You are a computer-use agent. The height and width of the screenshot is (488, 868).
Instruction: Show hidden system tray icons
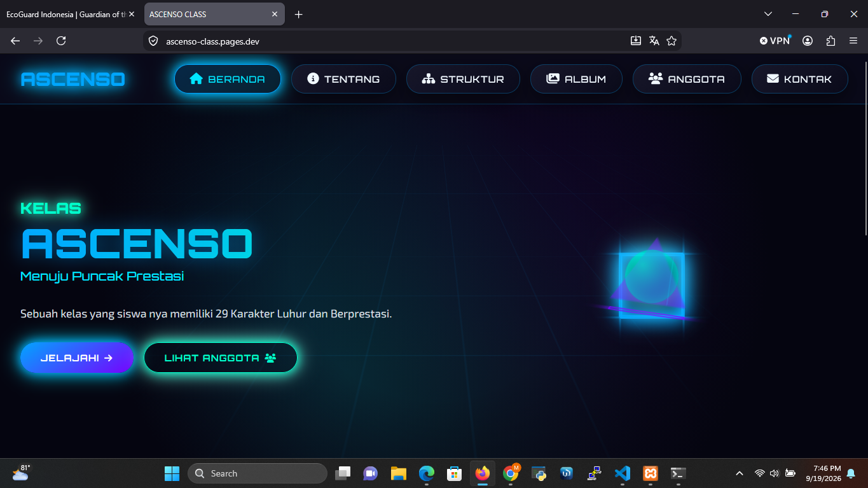click(740, 473)
